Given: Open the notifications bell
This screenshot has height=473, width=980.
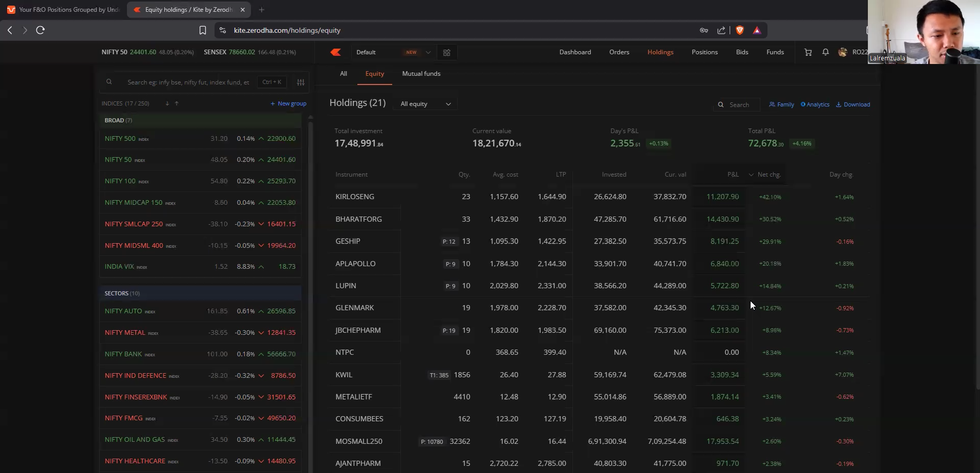Looking at the screenshot, I should pyautogui.click(x=825, y=52).
